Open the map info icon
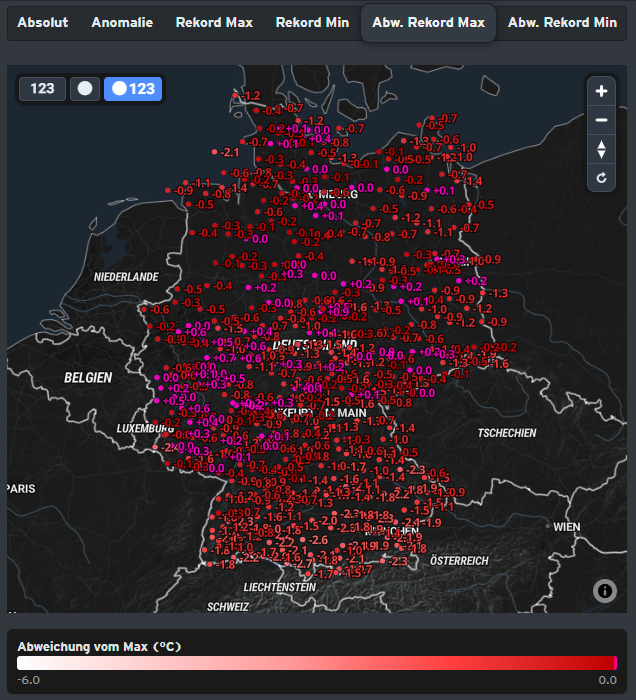Viewport: 636px width, 700px height. point(605,591)
